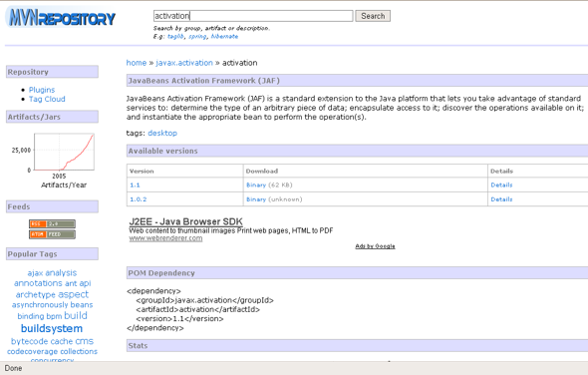
Task: Select the annotations popular tag
Action: coord(38,283)
